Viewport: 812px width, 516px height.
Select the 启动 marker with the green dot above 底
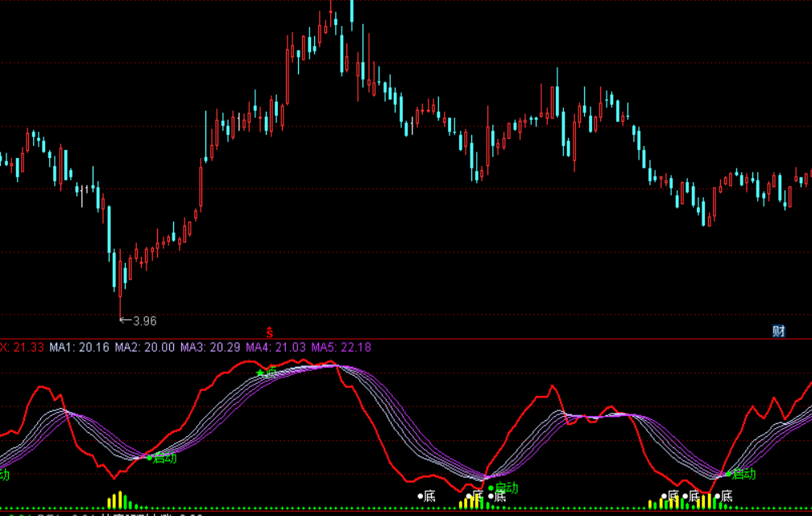tap(504, 487)
